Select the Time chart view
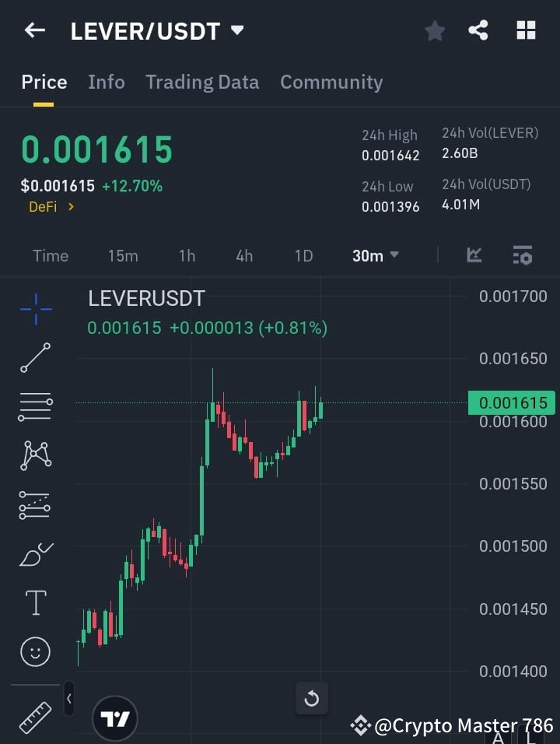Screen dimensions: 560x744 coord(51,256)
